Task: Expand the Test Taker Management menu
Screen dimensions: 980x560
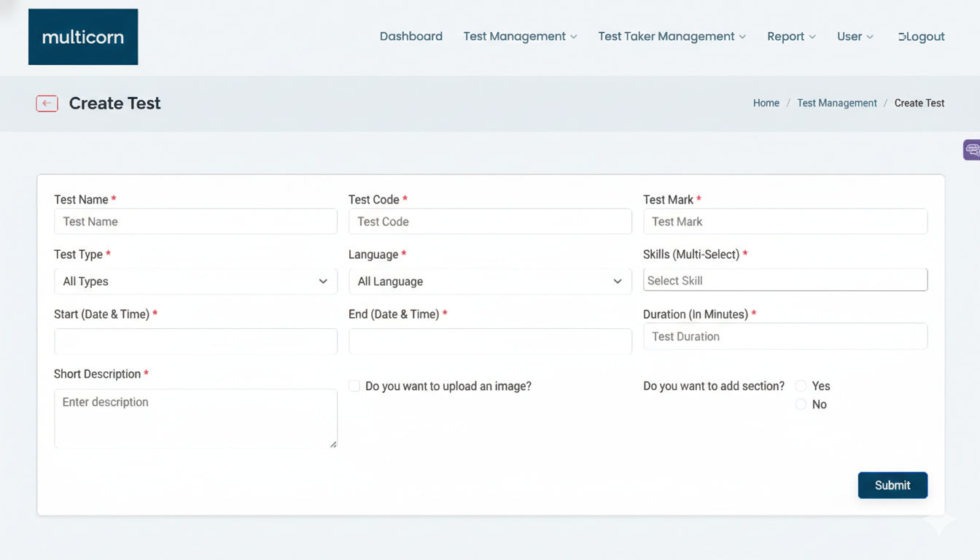Action: [x=672, y=36]
